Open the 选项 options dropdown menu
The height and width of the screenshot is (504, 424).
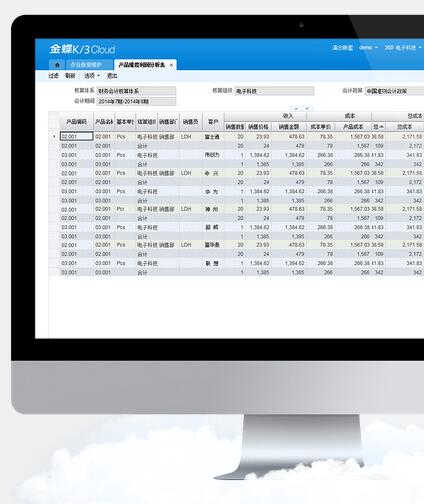point(92,76)
